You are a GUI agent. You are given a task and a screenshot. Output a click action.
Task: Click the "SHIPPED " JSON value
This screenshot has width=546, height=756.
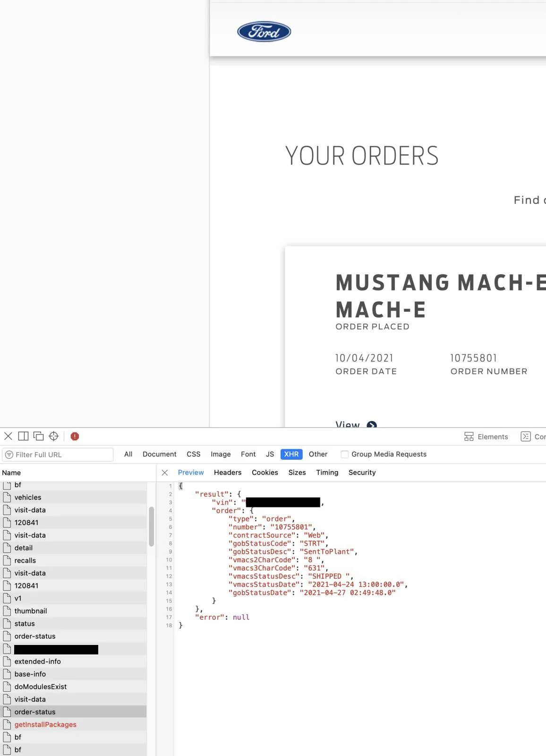click(x=329, y=576)
